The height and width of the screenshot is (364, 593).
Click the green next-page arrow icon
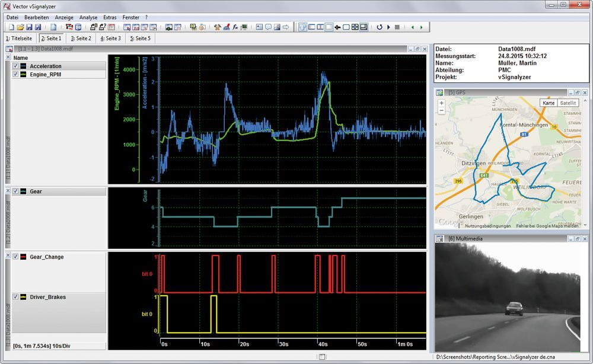421,27
